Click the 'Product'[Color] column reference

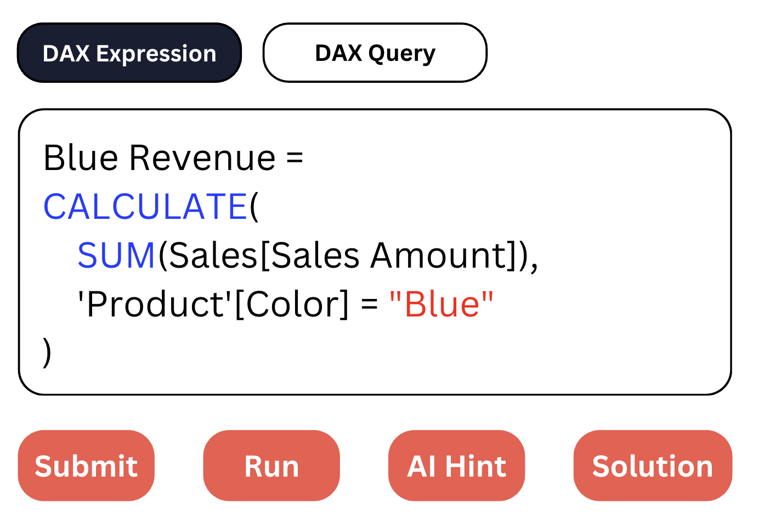(213, 304)
